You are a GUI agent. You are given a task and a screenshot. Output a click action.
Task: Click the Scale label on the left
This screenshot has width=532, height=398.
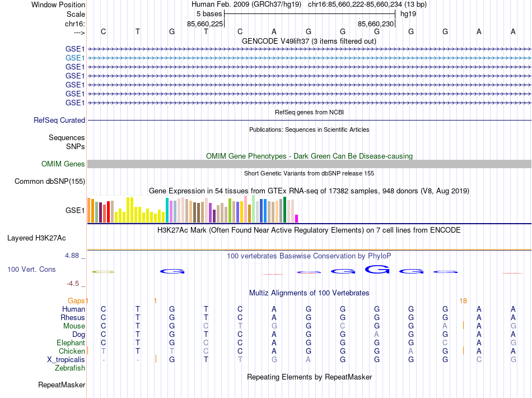click(76, 14)
